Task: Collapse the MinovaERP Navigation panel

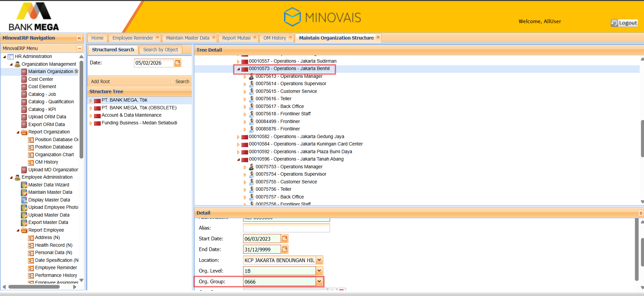Action: coord(79,38)
